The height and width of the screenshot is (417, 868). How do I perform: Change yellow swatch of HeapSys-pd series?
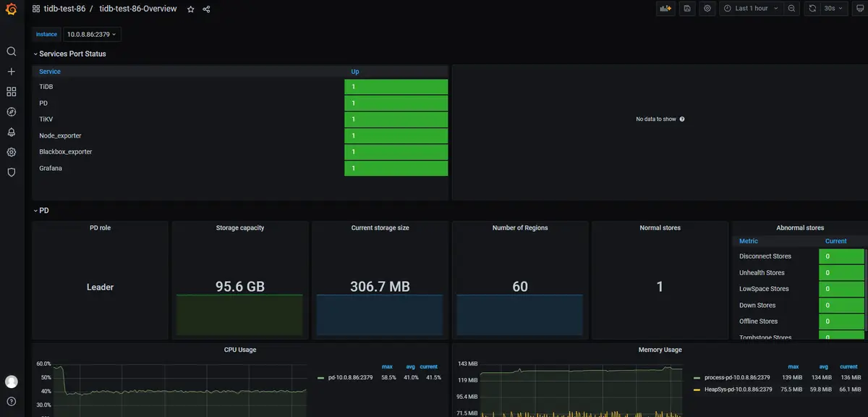point(697,389)
